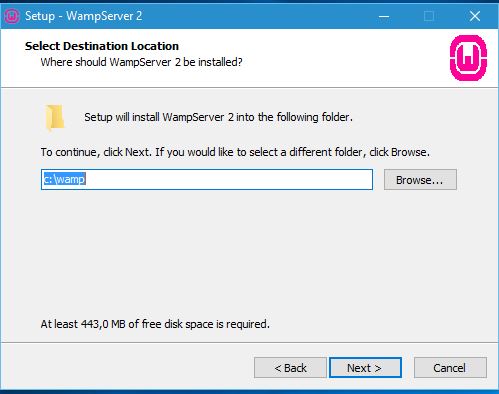Continue the installation with Next >

(x=365, y=368)
